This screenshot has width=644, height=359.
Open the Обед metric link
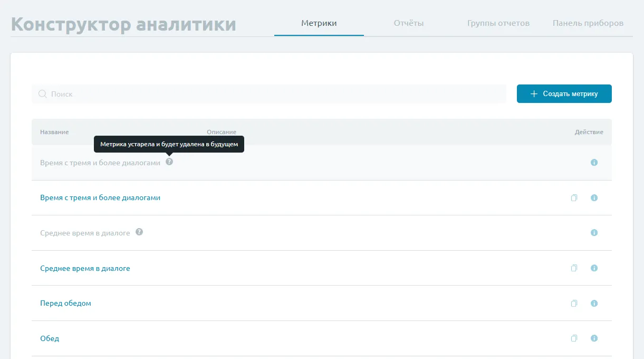click(x=50, y=338)
